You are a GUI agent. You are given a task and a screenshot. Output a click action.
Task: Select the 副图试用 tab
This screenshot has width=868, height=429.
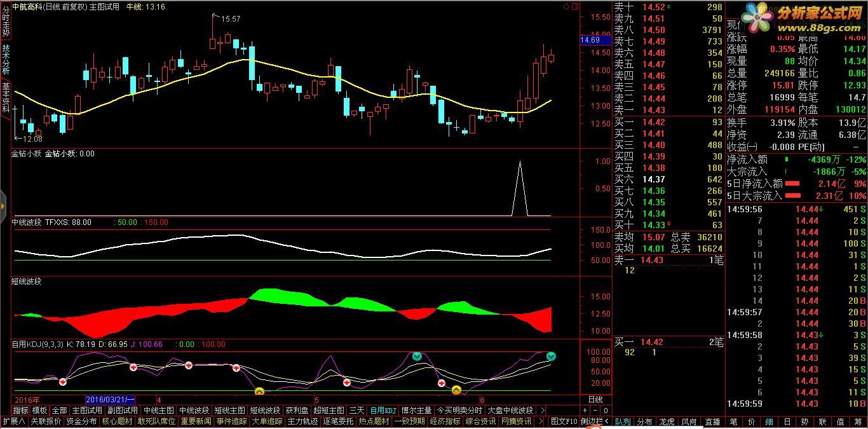123,411
